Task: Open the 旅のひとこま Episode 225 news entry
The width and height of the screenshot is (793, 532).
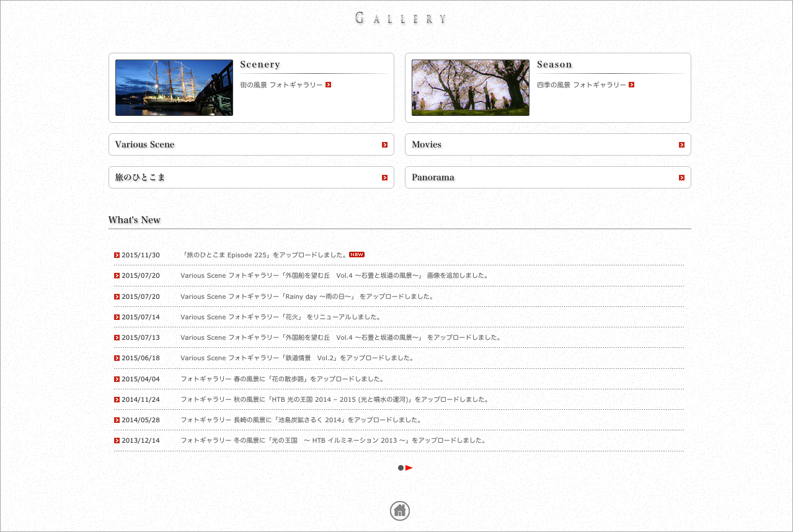Action: click(264, 255)
